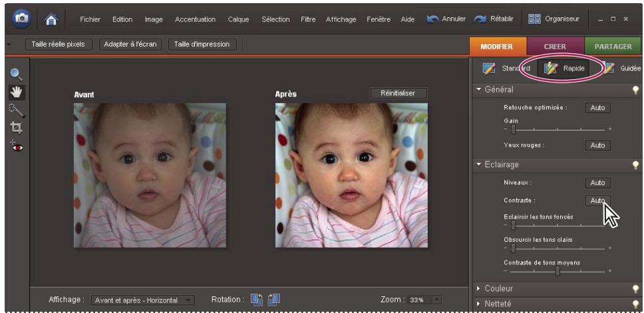Open the Edition menu
644x313 pixels.
[122, 19]
